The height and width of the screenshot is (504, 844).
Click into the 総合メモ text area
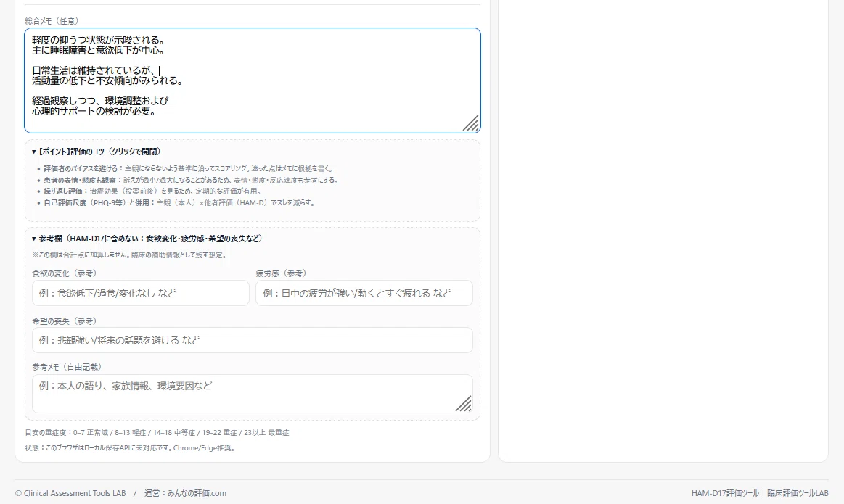(x=253, y=80)
